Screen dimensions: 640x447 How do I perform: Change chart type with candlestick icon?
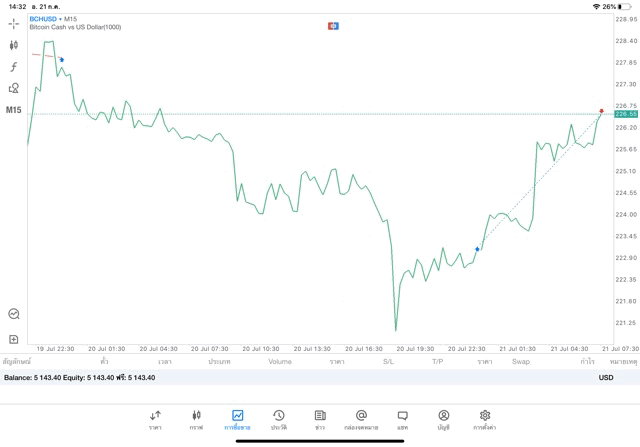click(x=14, y=45)
